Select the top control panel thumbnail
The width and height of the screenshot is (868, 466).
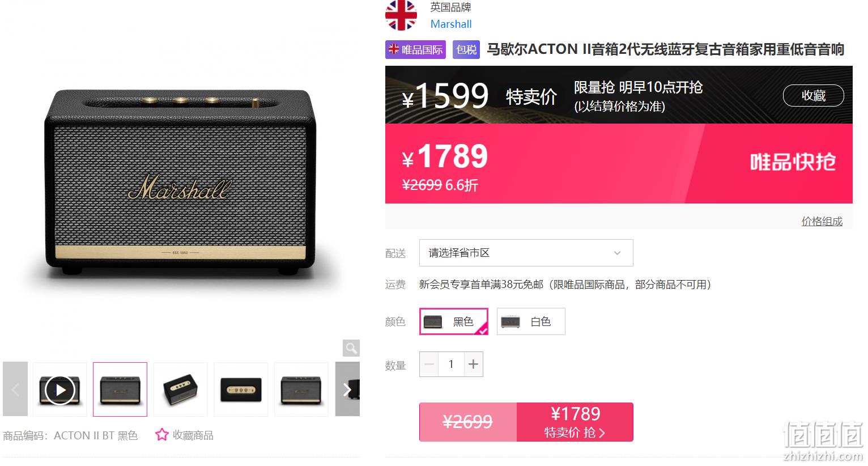tap(241, 389)
